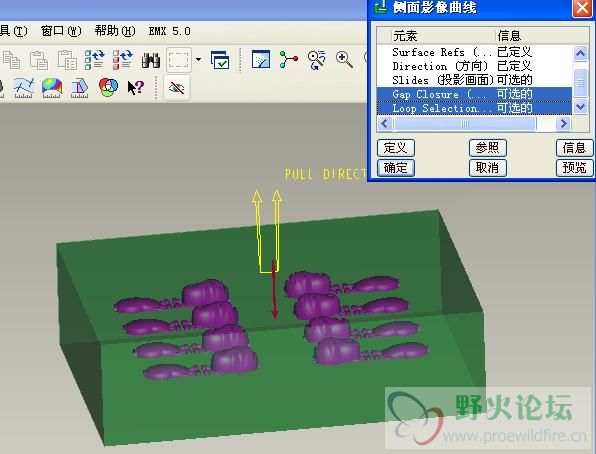Viewport: 596px width, 454px height.
Task: Click list scroll-up arrow in dialog
Action: pos(580,53)
